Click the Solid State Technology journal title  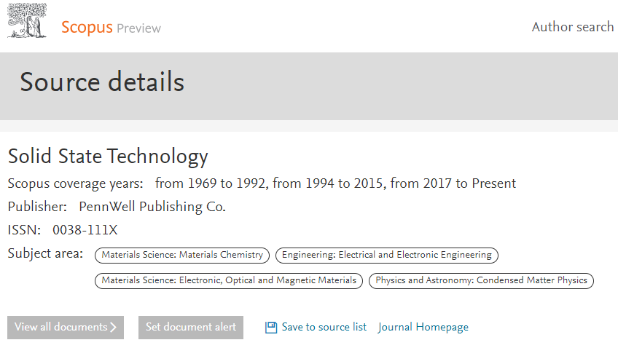tap(108, 157)
